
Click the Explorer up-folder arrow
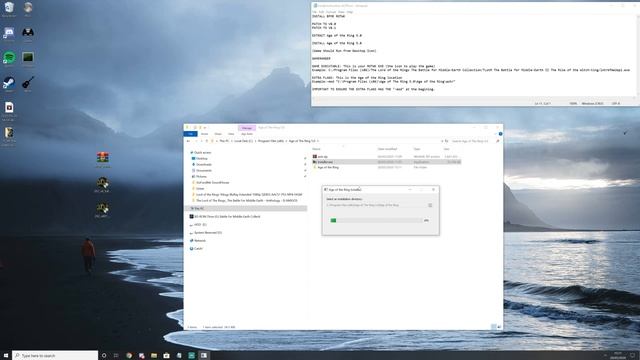click(207, 141)
